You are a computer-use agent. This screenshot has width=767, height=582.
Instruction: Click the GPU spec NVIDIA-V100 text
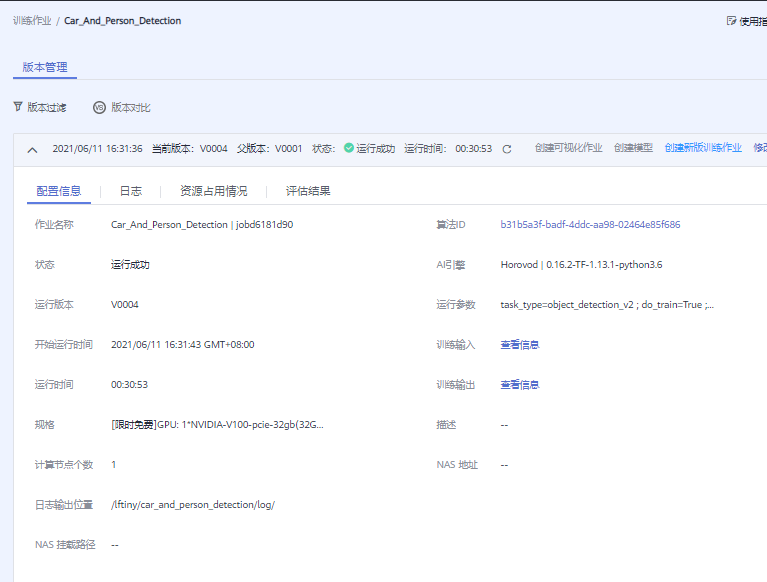pyautogui.click(x=217, y=425)
